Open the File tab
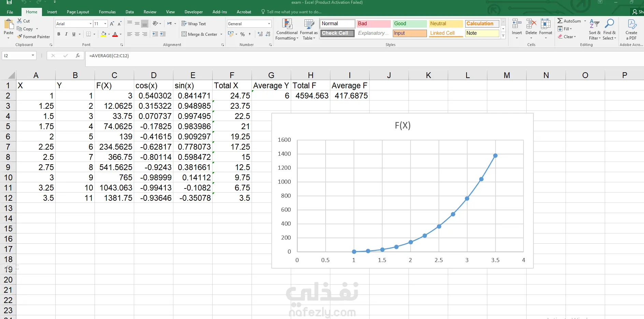 click(x=10, y=12)
